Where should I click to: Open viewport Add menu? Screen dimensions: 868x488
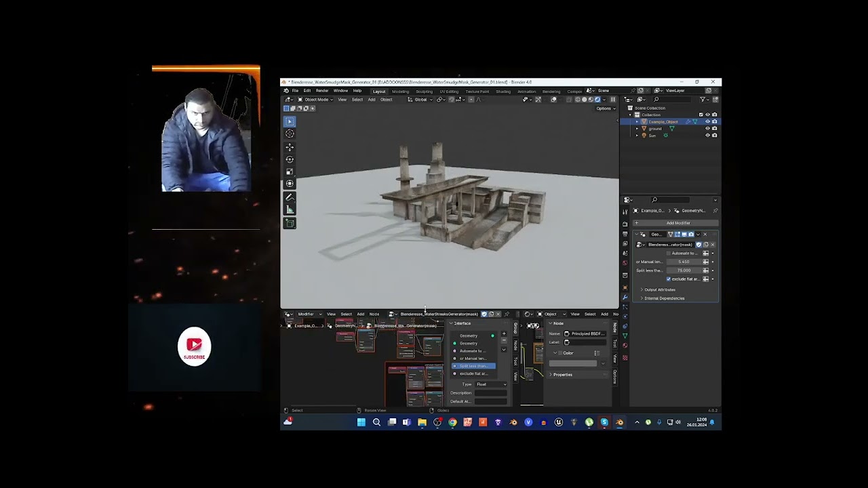tap(372, 100)
